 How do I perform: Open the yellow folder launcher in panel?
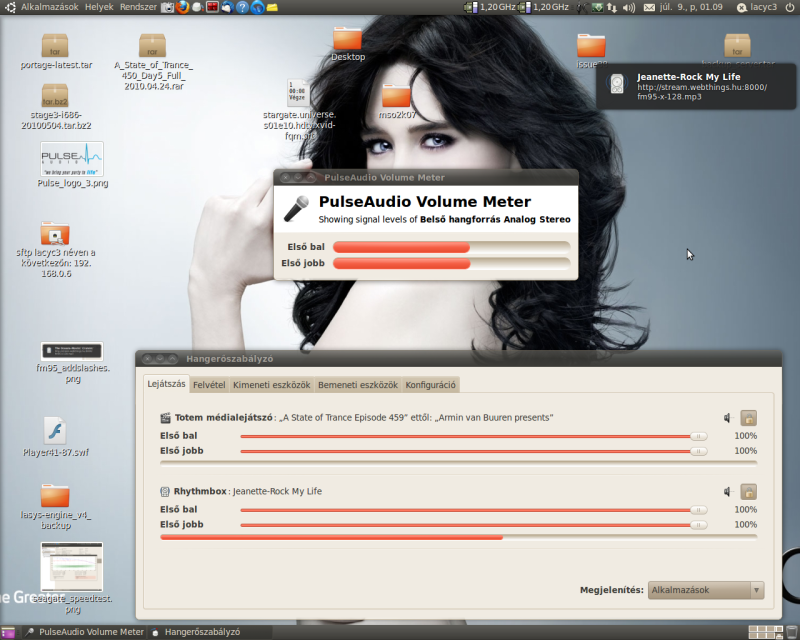272,7
